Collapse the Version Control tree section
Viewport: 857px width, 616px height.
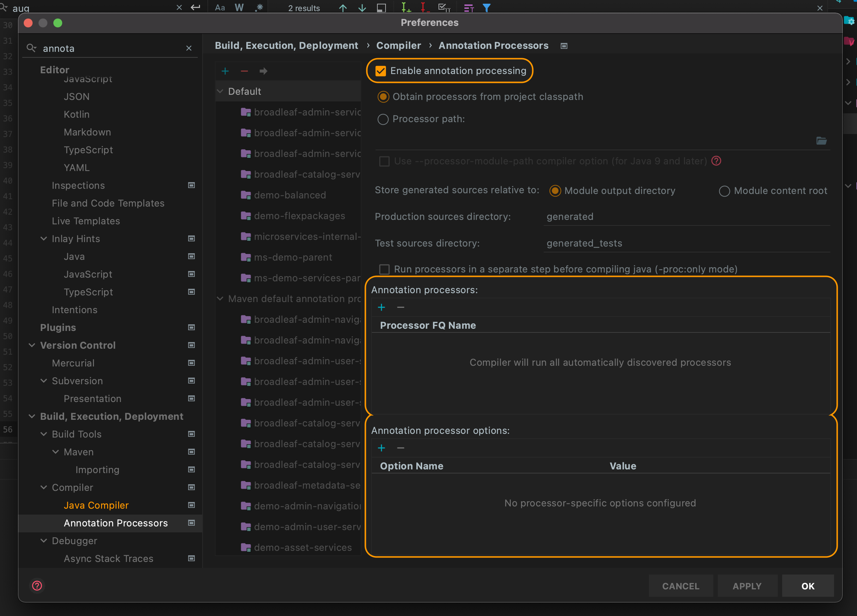pyautogui.click(x=32, y=345)
